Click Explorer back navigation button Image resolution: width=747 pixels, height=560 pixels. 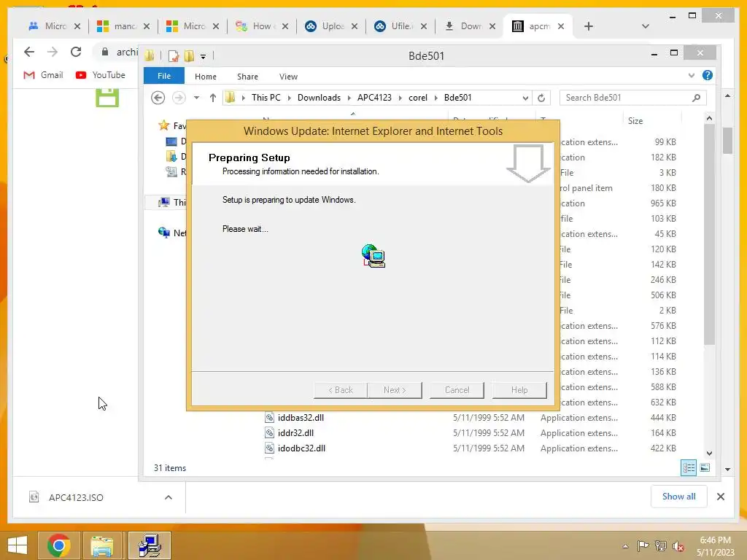(x=158, y=98)
